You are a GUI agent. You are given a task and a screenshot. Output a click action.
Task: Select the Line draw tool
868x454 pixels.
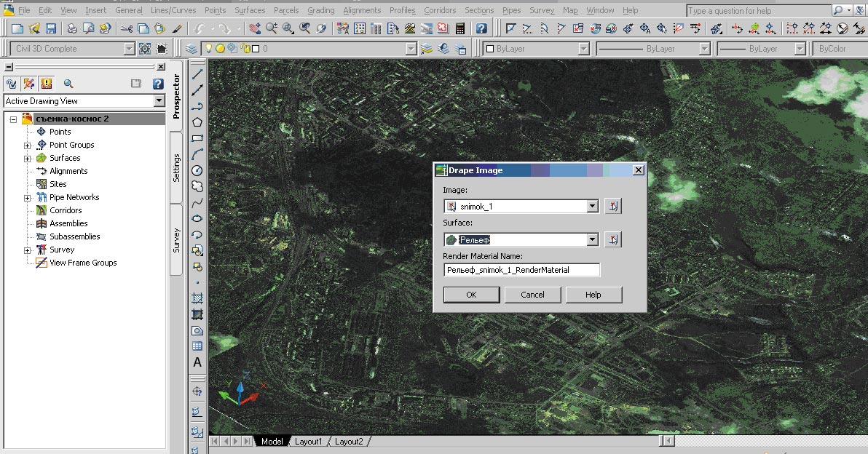coord(197,73)
